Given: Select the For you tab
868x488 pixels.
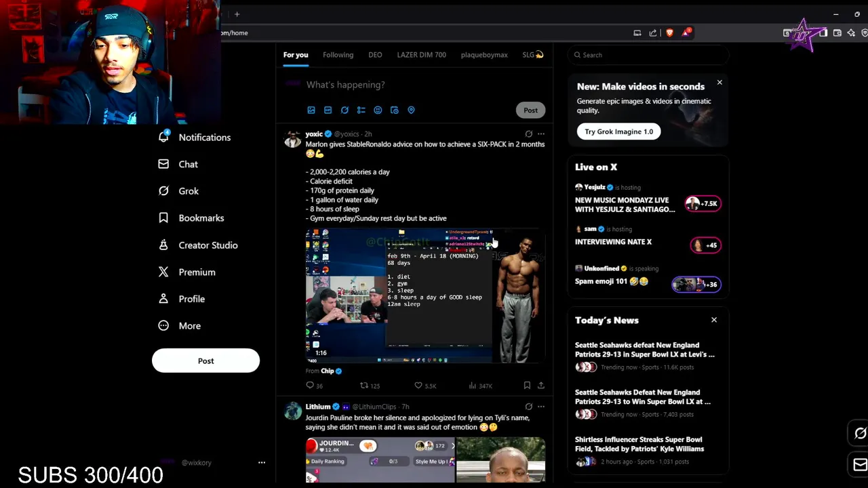Looking at the screenshot, I should tap(296, 55).
